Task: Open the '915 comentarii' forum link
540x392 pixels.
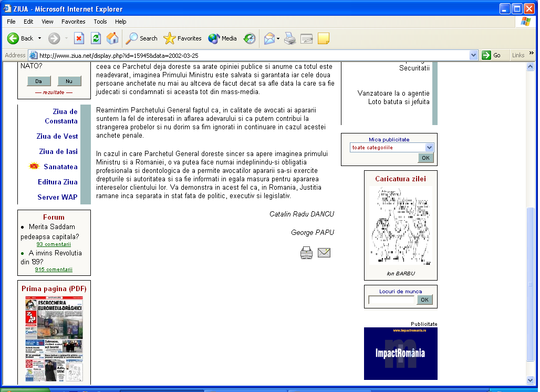Action: 54,270
